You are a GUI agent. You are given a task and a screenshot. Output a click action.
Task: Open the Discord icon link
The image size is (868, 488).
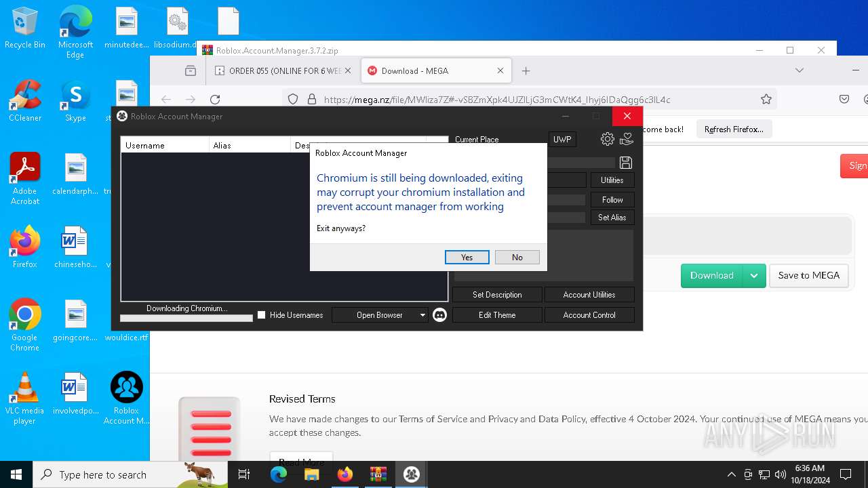(439, 315)
